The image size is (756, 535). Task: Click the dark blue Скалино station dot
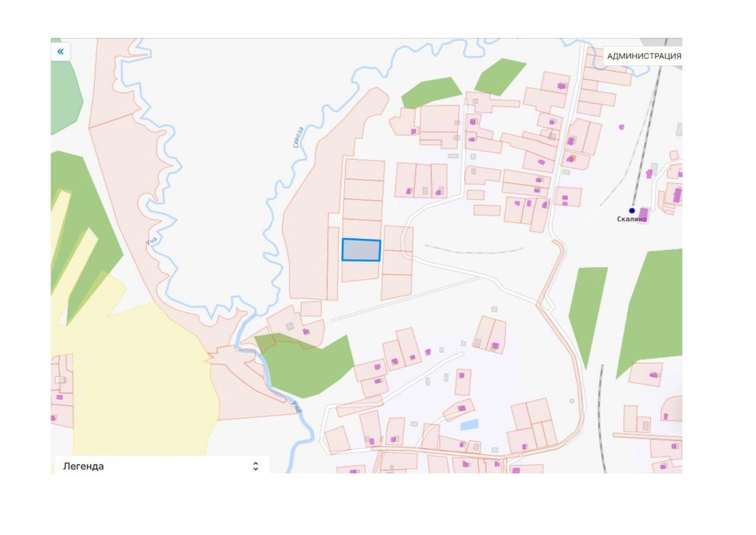point(632,210)
